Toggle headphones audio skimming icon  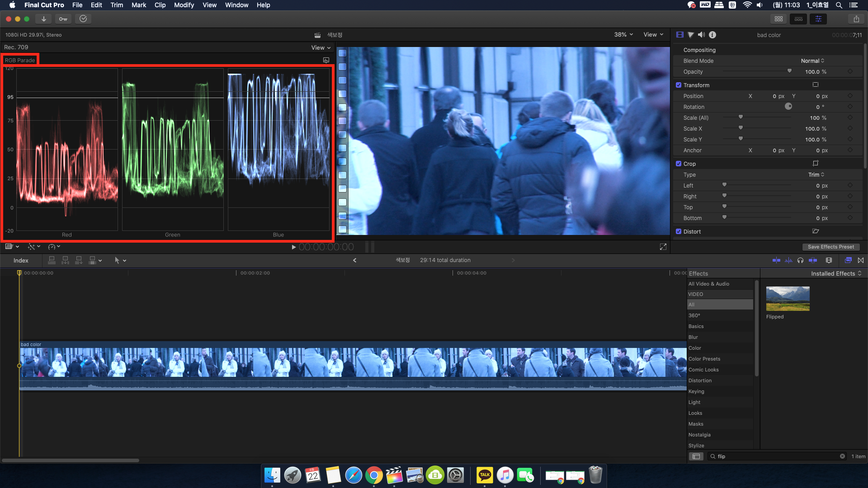pos(801,260)
